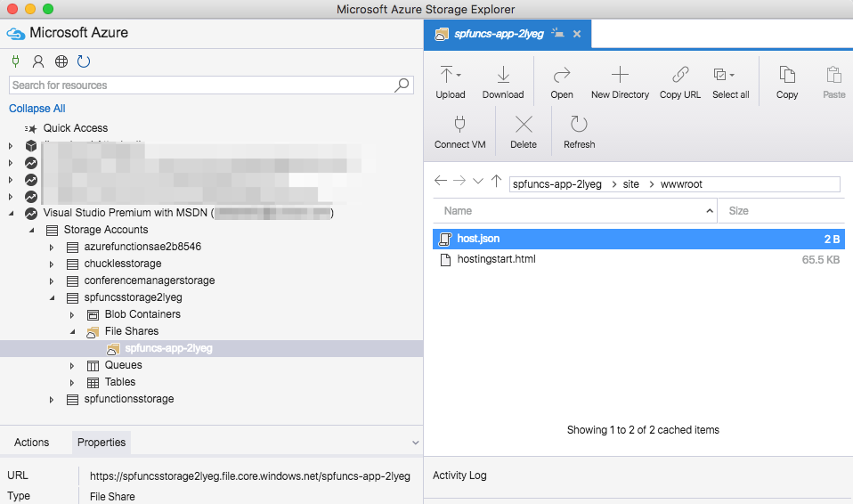853x504 pixels.
Task: Collapse the Visual Studio Premium subscription node
Action: tap(11, 214)
